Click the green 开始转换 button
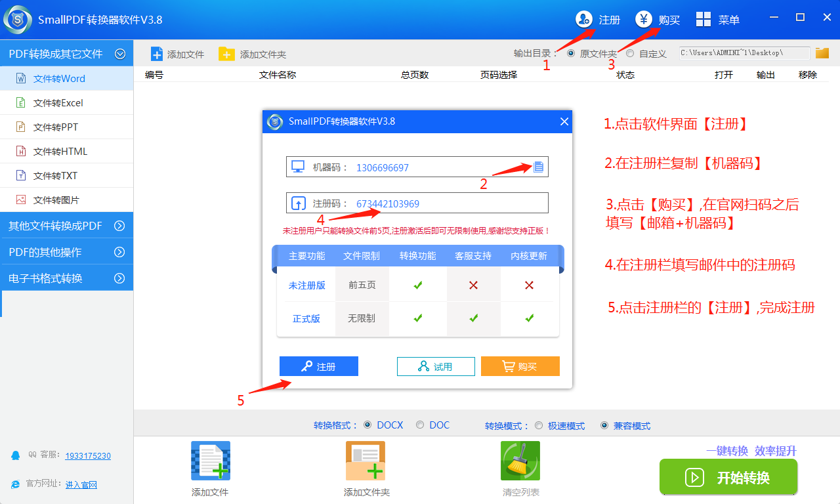Image resolution: width=840 pixels, height=504 pixels. (728, 477)
